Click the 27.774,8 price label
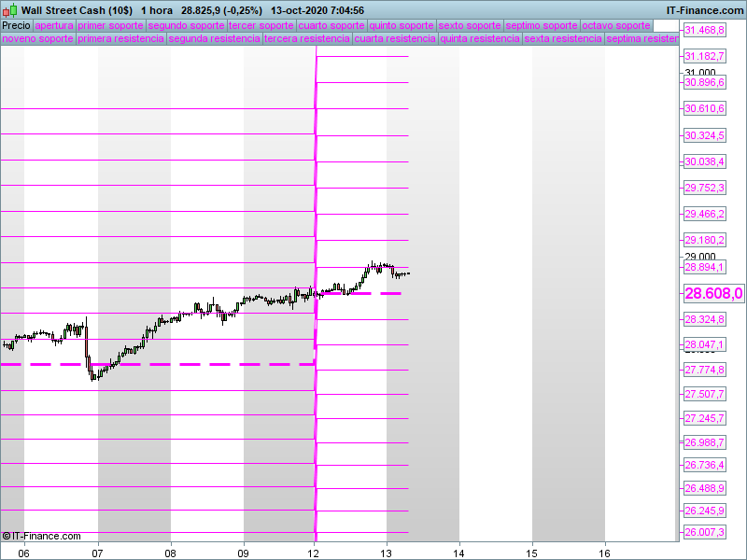The width and height of the screenshot is (747, 560). (x=705, y=370)
